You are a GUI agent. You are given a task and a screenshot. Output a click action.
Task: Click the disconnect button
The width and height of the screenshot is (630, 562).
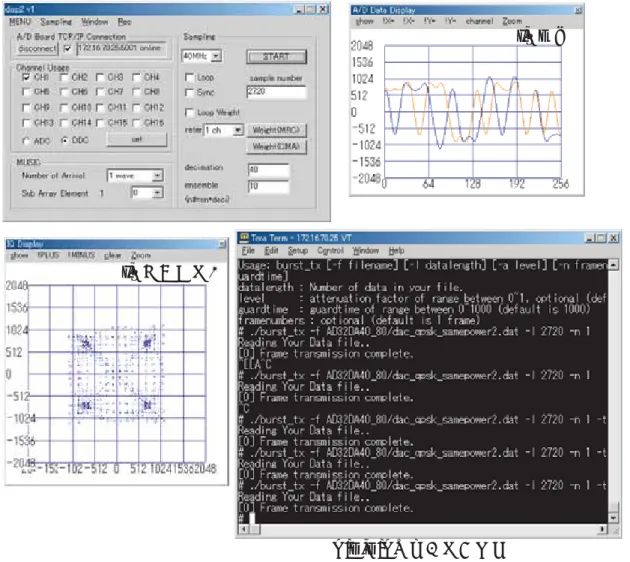37,49
